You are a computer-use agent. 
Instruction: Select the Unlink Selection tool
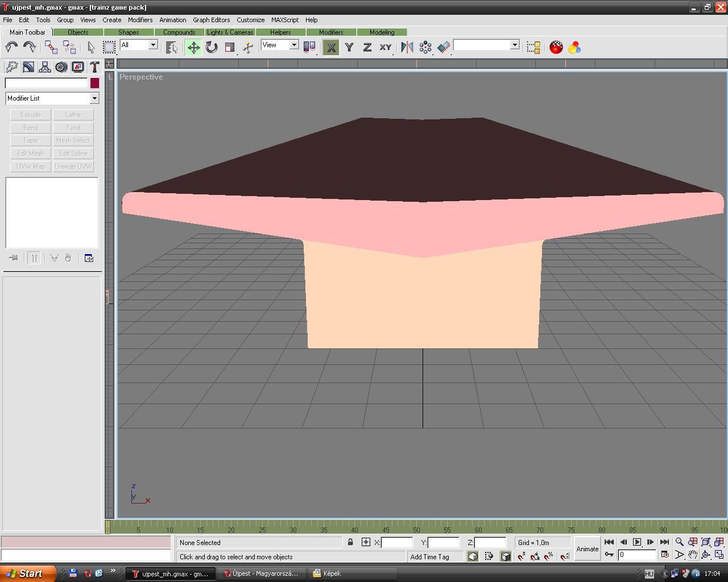click(69, 48)
